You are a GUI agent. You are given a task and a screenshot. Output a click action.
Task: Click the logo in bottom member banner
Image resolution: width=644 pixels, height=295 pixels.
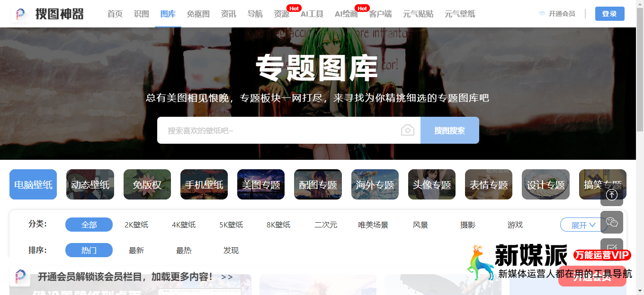click(x=20, y=276)
